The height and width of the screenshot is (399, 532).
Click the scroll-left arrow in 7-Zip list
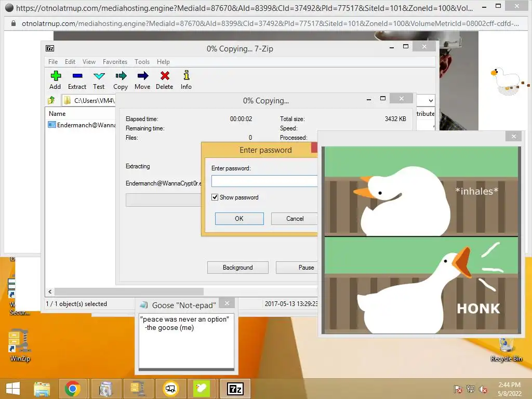point(50,292)
